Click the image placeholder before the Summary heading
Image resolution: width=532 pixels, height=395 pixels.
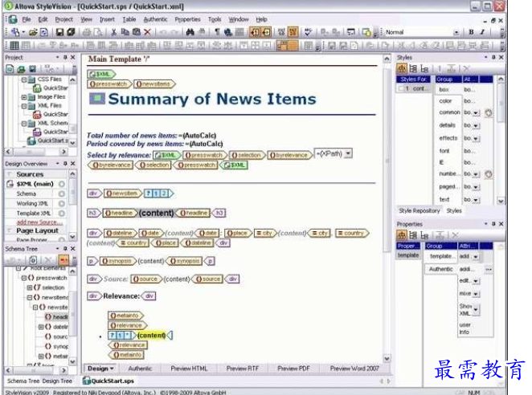(97, 98)
